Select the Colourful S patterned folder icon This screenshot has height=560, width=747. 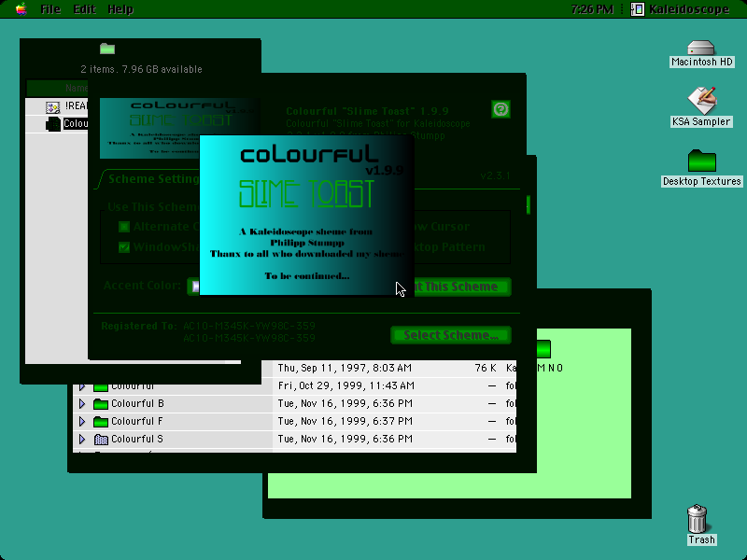click(101, 440)
